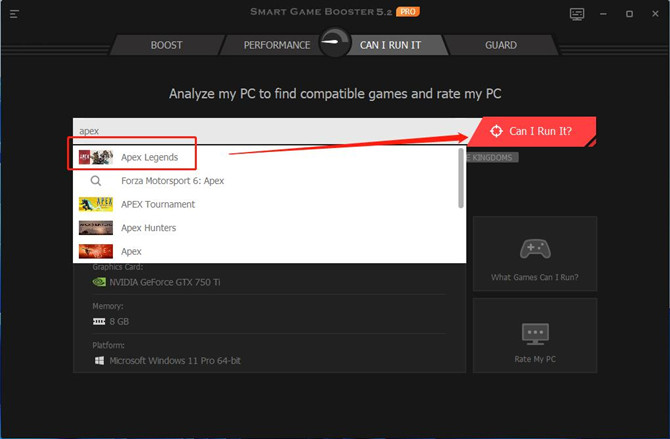Image resolution: width=670 pixels, height=439 pixels.
Task: Click the memory chip icon
Action: tap(99, 321)
